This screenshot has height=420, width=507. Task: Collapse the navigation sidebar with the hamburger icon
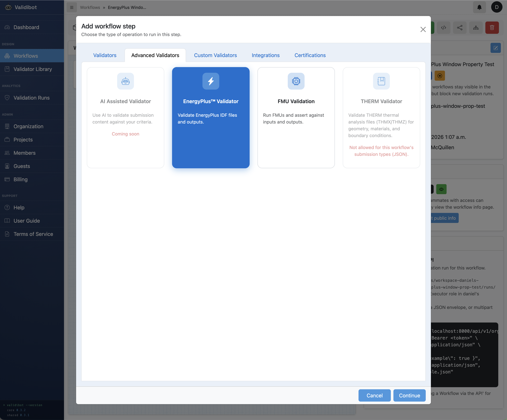pyautogui.click(x=71, y=7)
